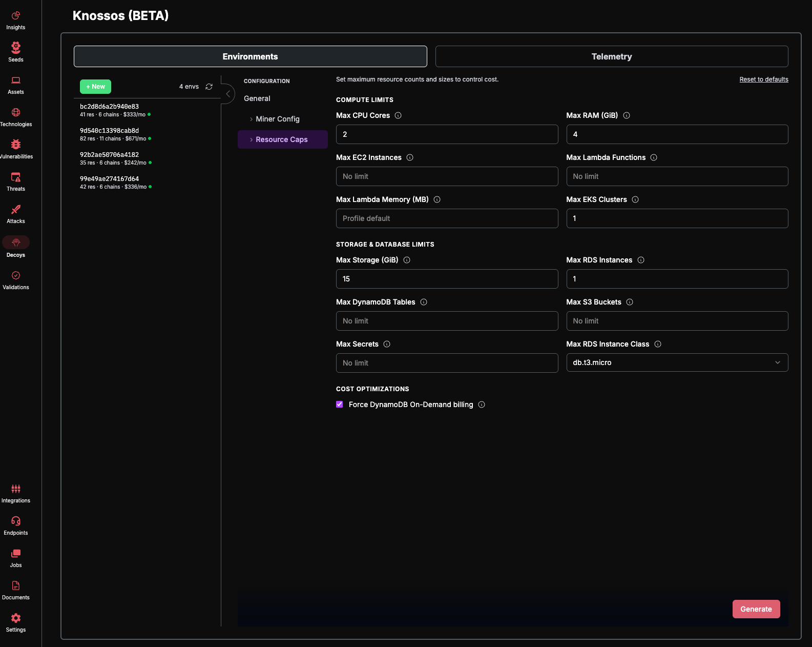812x647 pixels.
Task: Open Max RDS Instance Class dropdown
Action: point(677,362)
